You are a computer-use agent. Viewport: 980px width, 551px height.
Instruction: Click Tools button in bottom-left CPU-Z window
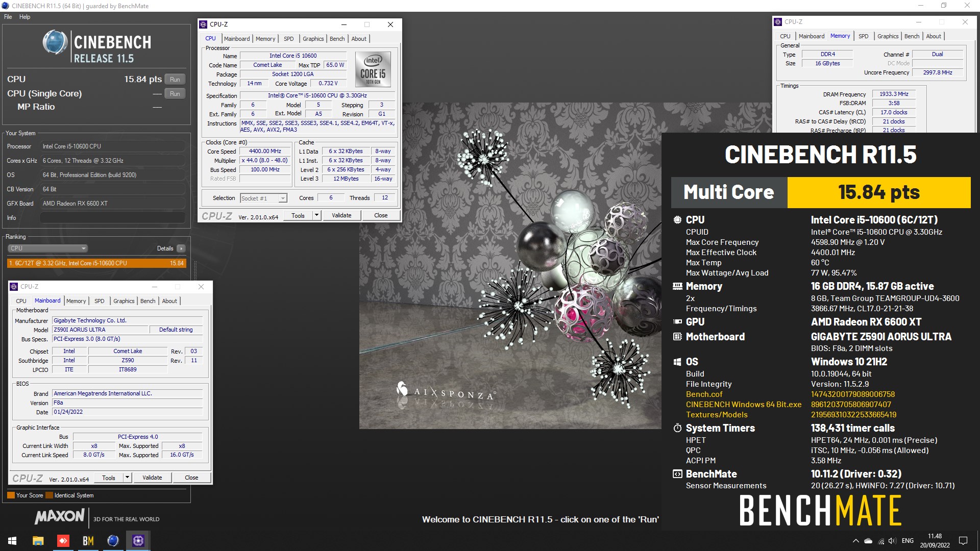[x=109, y=478]
